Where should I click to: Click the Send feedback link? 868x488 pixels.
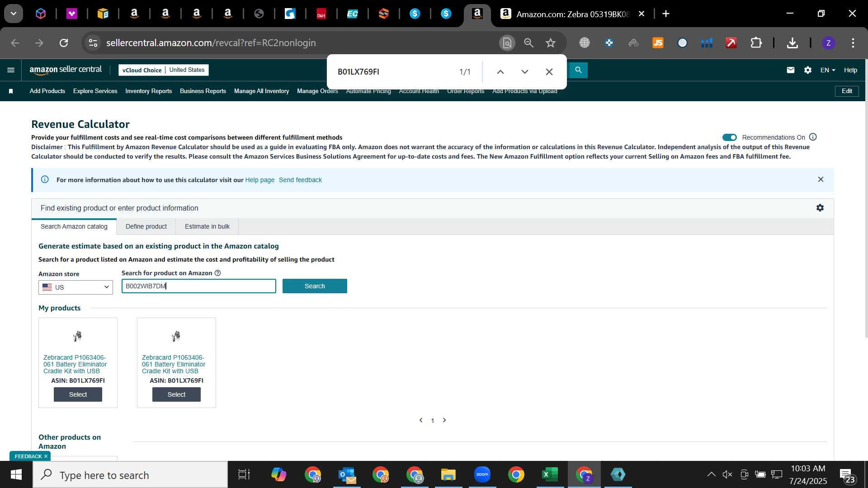tap(300, 180)
